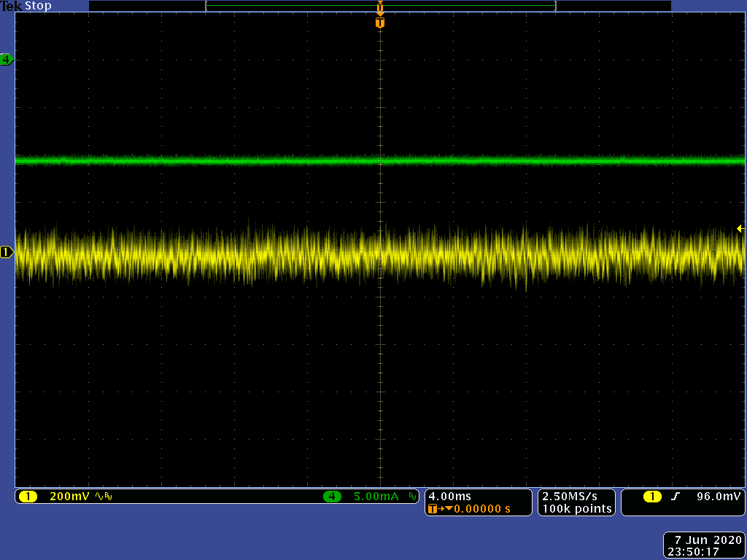This screenshot has width=747, height=560.
Task: Select the trigger level arrow on right edge
Action: [x=740, y=229]
